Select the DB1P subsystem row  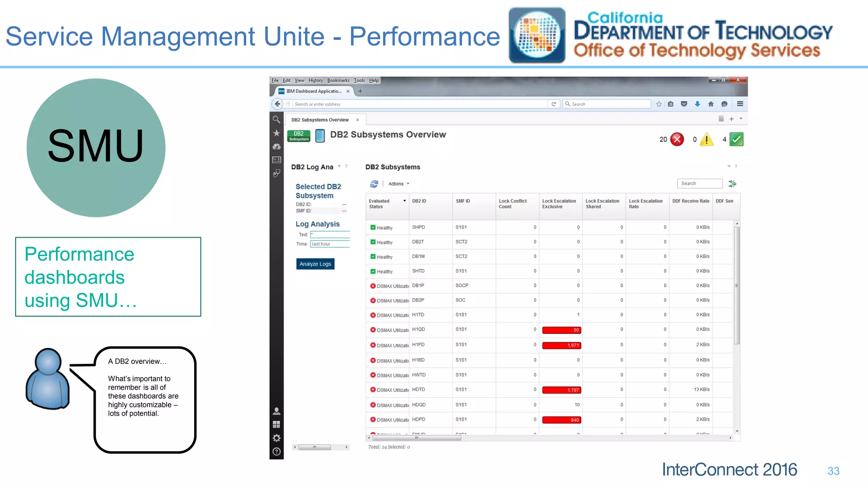tap(549, 286)
